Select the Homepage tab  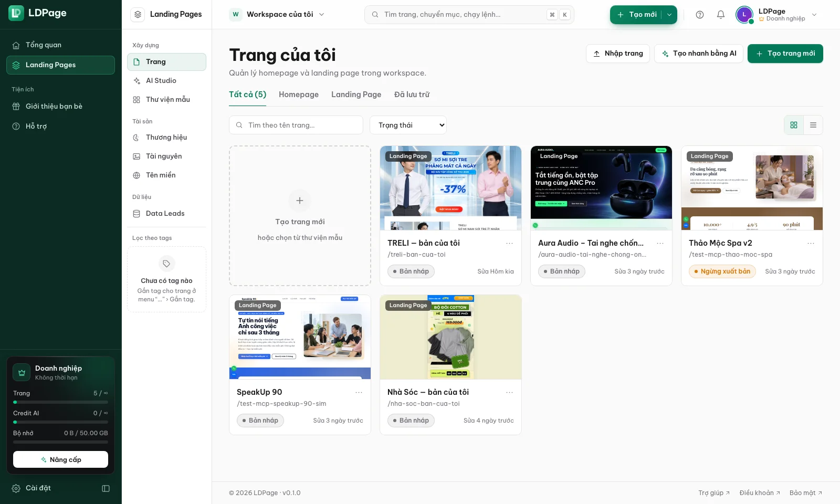pyautogui.click(x=299, y=94)
